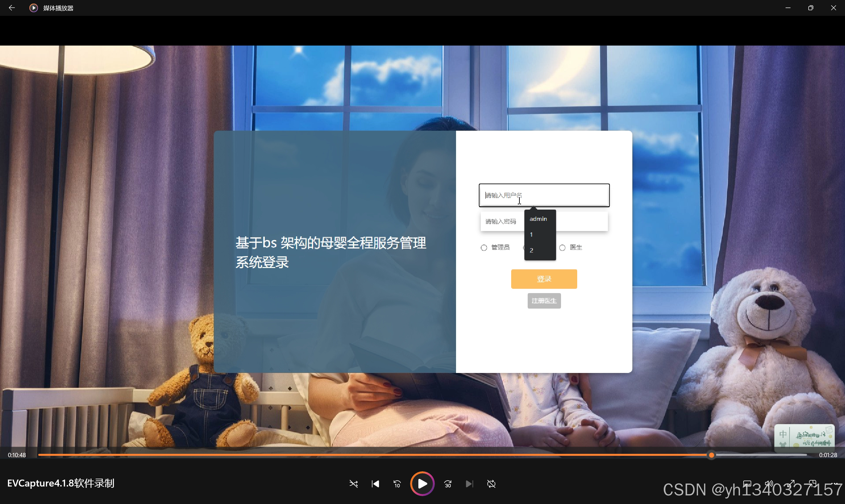Click the video progress slider handle

coord(711,455)
